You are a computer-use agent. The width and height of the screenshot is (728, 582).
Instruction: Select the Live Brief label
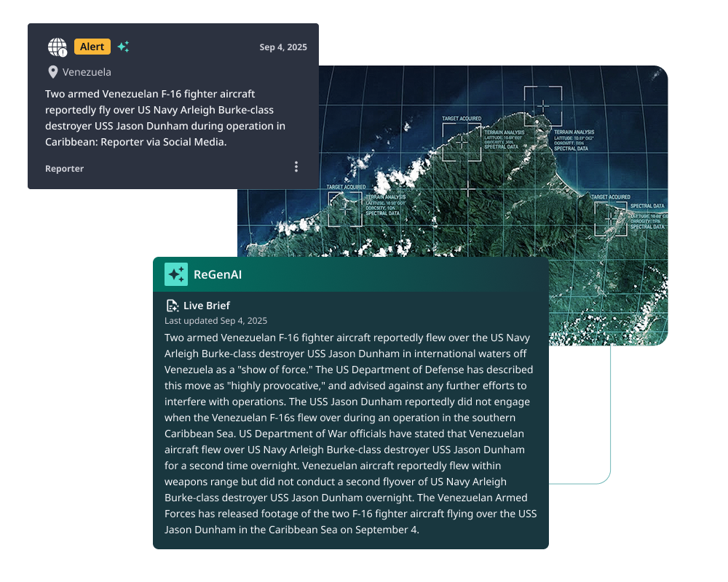click(x=207, y=306)
